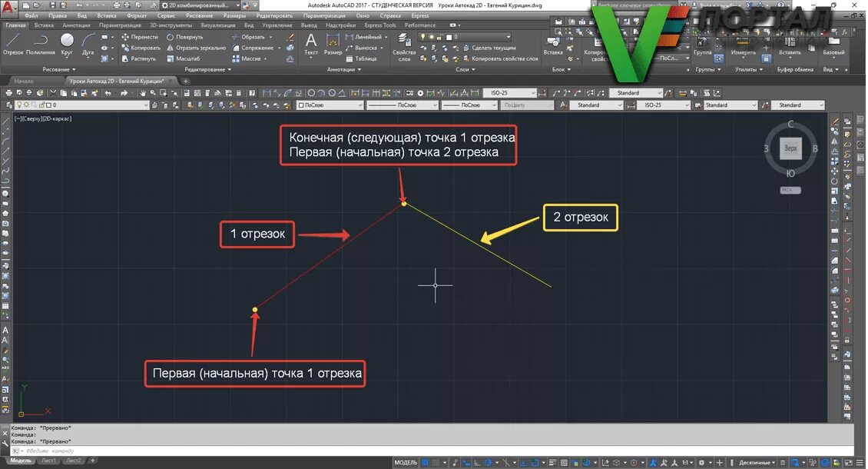868x469 pixels.
Task: Click the Масштаб (Scale) command
Action: [184, 58]
